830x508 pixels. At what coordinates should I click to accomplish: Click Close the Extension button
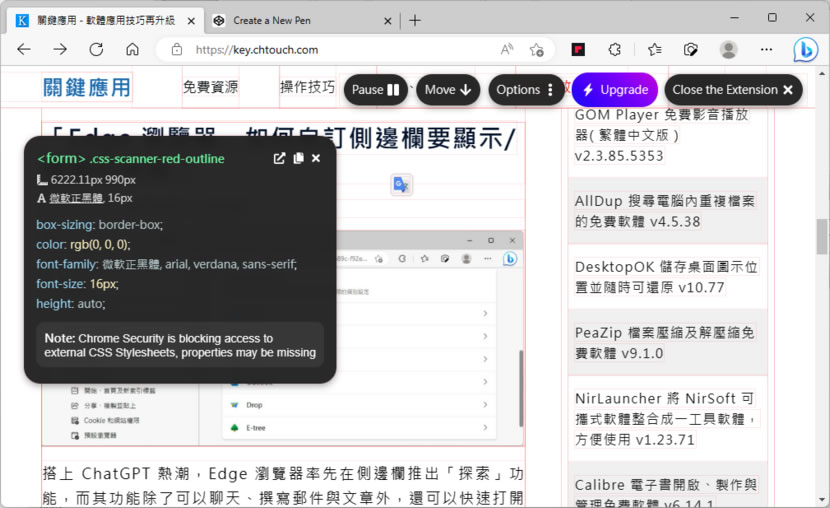(733, 90)
